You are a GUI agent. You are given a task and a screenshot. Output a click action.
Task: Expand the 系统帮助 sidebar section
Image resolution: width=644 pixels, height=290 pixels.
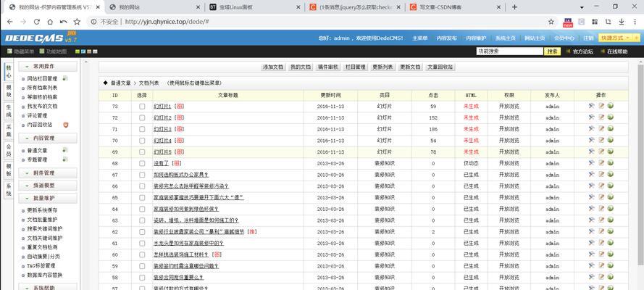click(x=48, y=288)
